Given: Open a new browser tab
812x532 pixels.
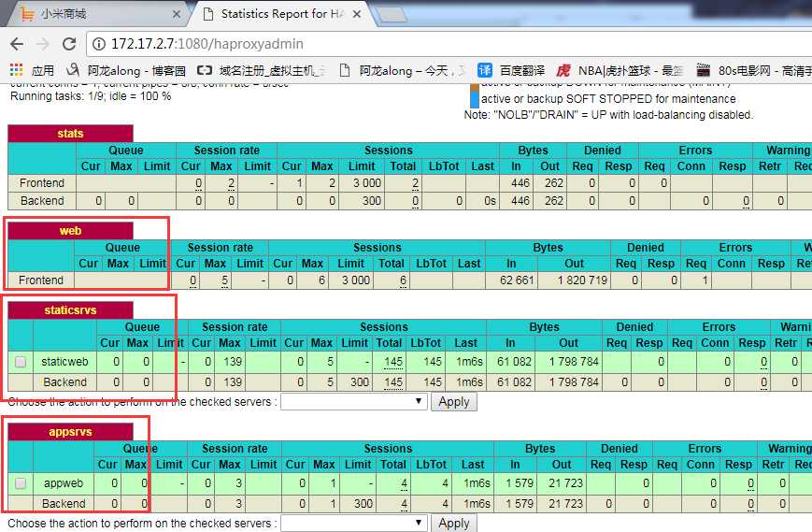Looking at the screenshot, I should 392,15.
